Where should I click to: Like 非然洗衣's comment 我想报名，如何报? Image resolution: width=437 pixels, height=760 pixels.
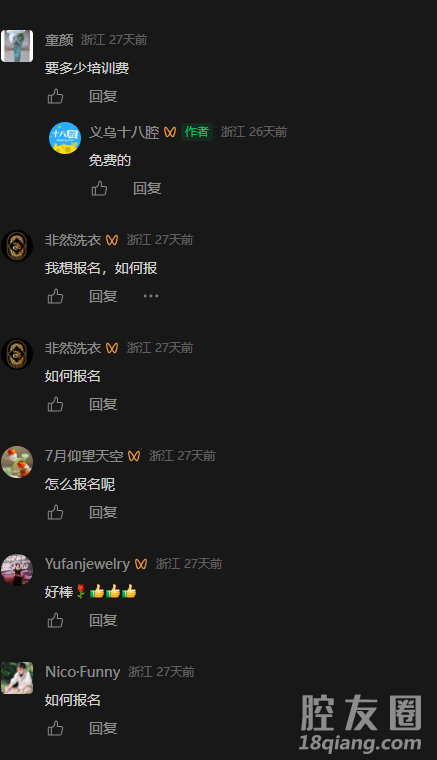click(x=55, y=296)
